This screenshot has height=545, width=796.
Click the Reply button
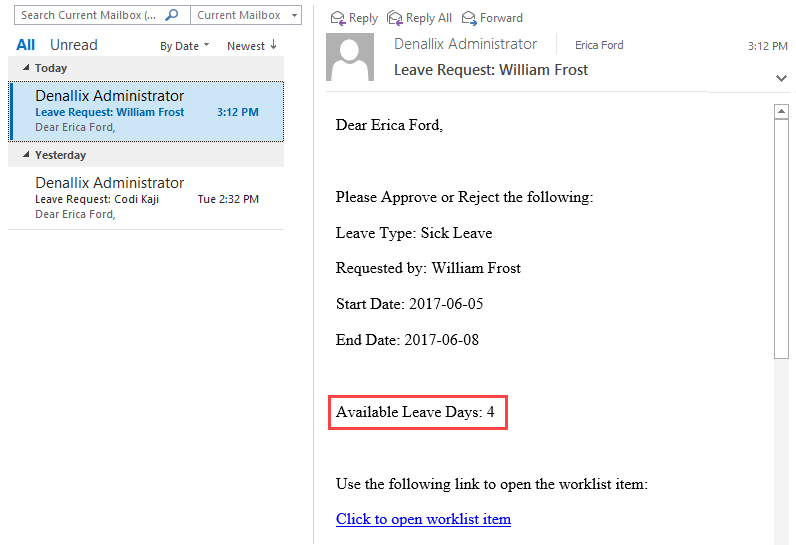tap(354, 18)
